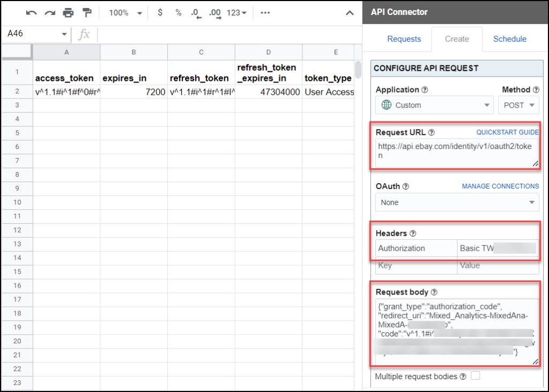
Task: Click the formula bar input
Action: [229, 34]
